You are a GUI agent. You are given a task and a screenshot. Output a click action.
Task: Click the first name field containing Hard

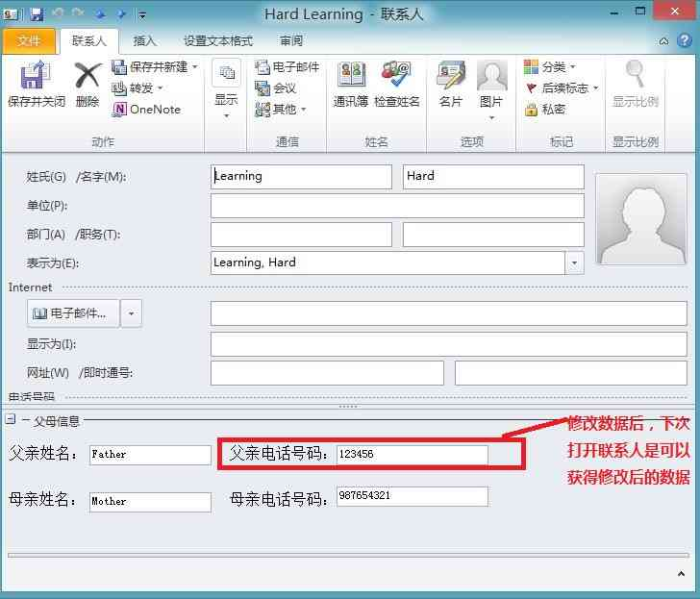coord(493,177)
